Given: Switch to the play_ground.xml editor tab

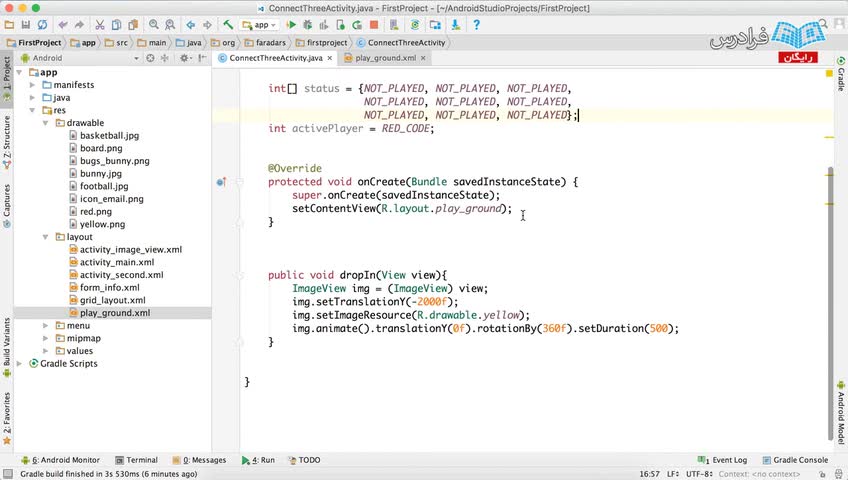Looking at the screenshot, I should 385,58.
